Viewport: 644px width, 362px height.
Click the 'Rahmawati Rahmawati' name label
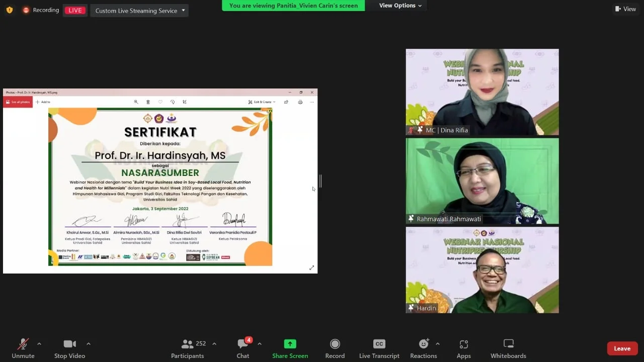[449, 219]
